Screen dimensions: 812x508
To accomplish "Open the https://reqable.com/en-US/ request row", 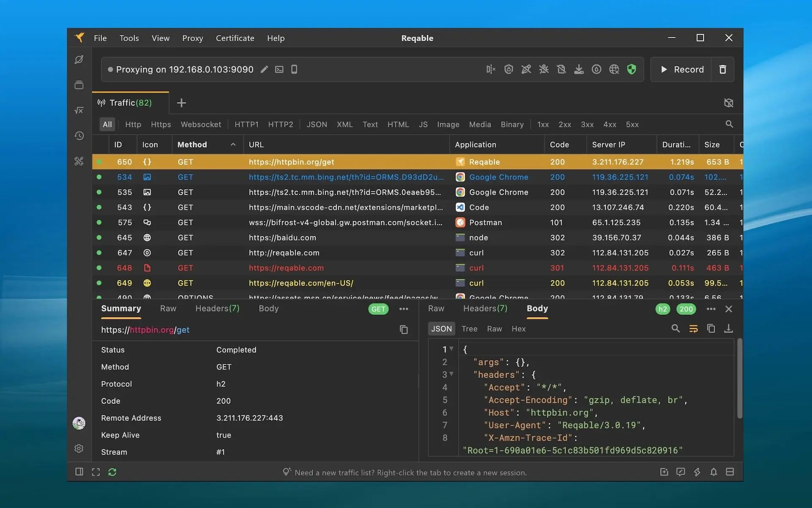I will click(301, 283).
